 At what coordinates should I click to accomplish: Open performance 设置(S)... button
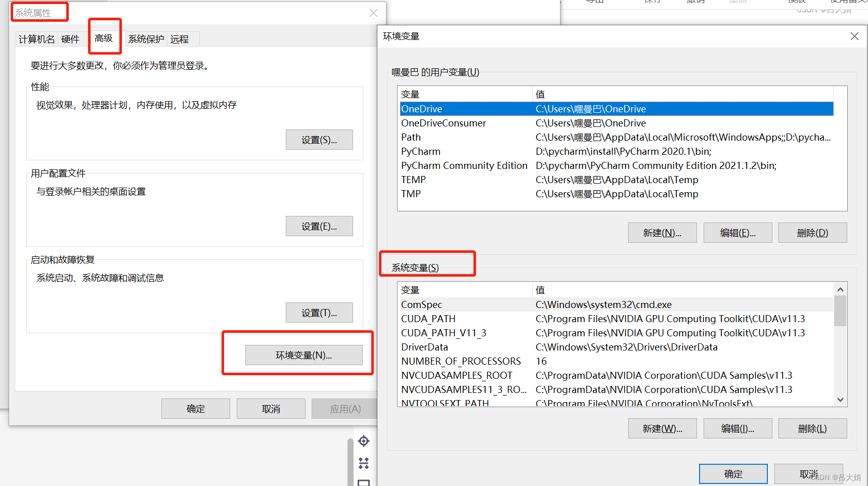[x=319, y=140]
